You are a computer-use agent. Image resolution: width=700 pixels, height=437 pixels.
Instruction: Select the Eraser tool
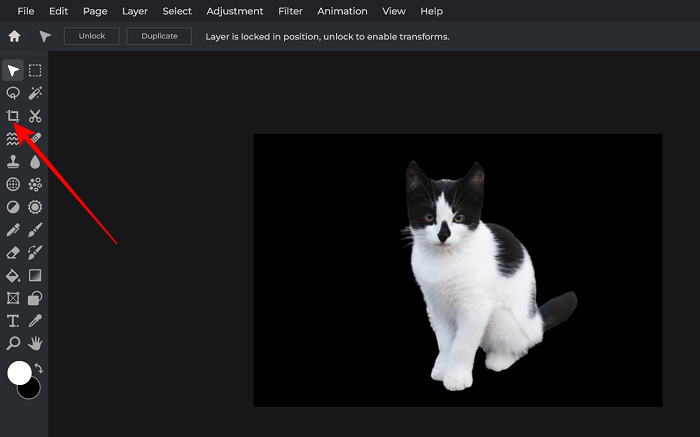pyautogui.click(x=13, y=252)
